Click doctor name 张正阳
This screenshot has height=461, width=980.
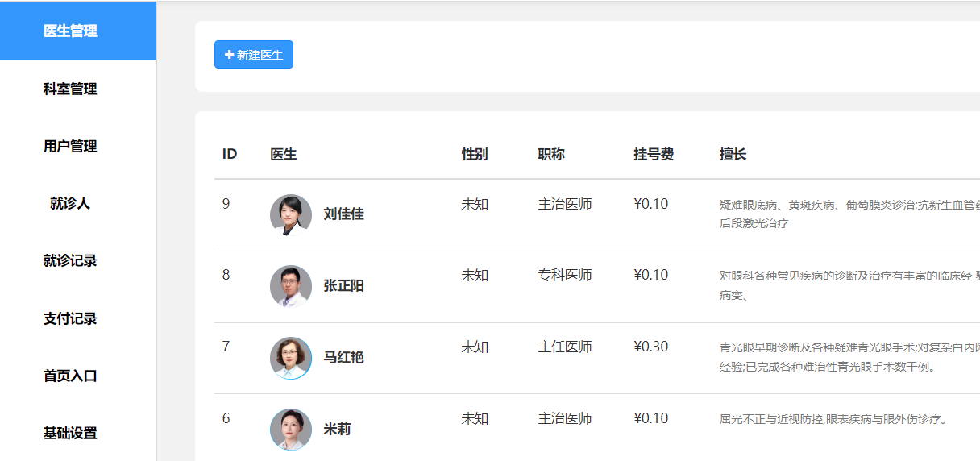[343, 286]
